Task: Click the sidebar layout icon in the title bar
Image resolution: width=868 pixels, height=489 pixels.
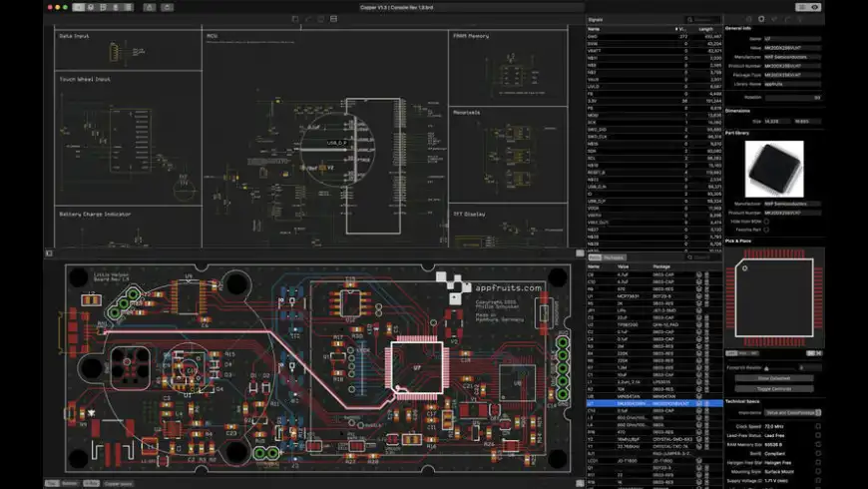Action: (801, 7)
